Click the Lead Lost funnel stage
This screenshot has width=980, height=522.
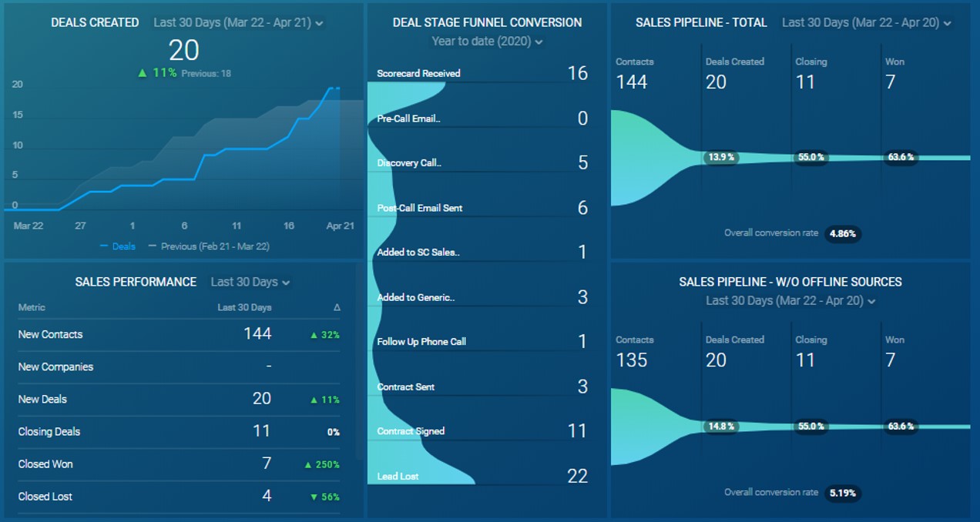pyautogui.click(x=398, y=477)
